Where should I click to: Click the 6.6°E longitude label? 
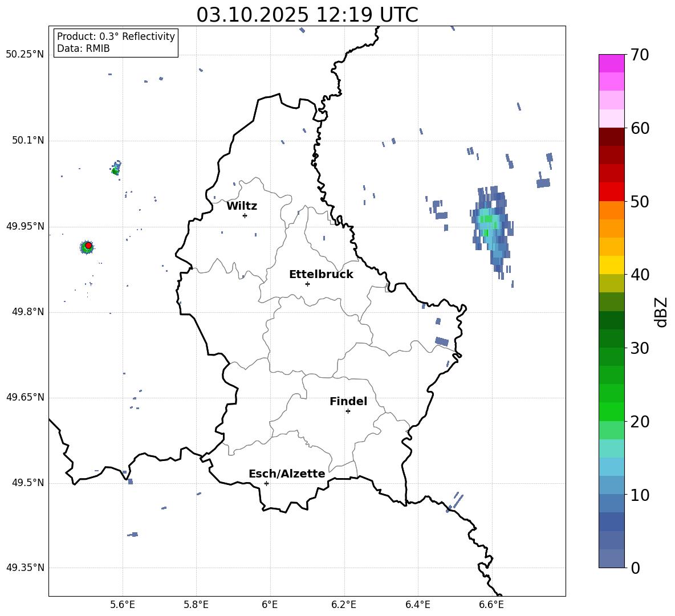(491, 605)
